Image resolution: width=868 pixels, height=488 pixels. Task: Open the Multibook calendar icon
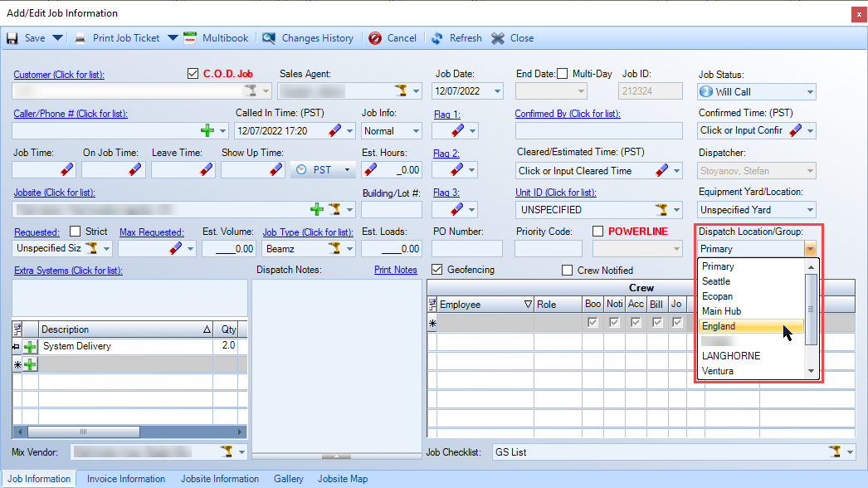190,37
